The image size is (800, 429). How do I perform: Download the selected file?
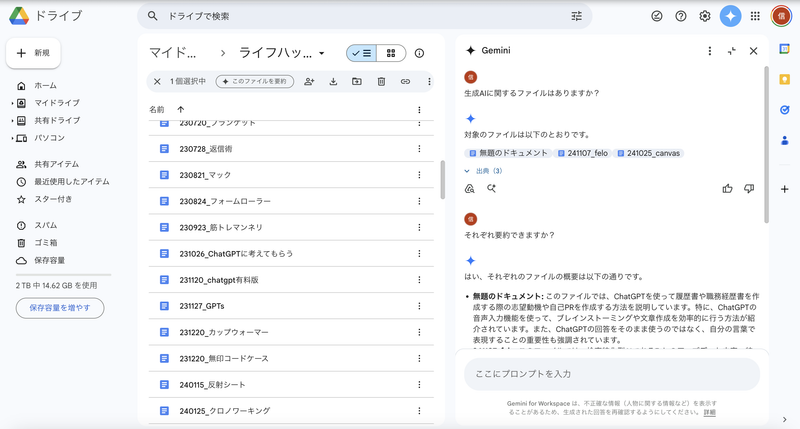333,81
